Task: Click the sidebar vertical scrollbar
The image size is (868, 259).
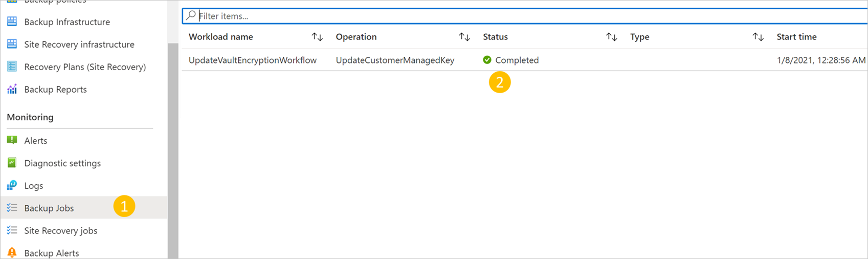Action: pos(173,148)
